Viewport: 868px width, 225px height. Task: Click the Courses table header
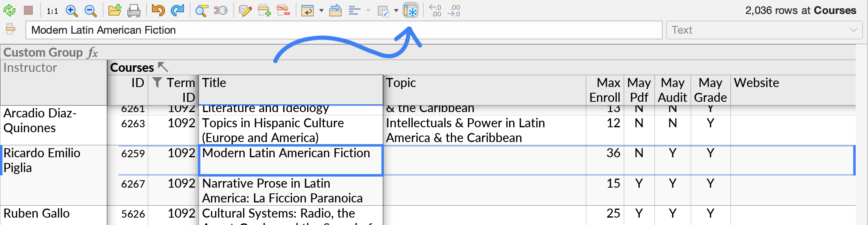pyautogui.click(x=132, y=67)
